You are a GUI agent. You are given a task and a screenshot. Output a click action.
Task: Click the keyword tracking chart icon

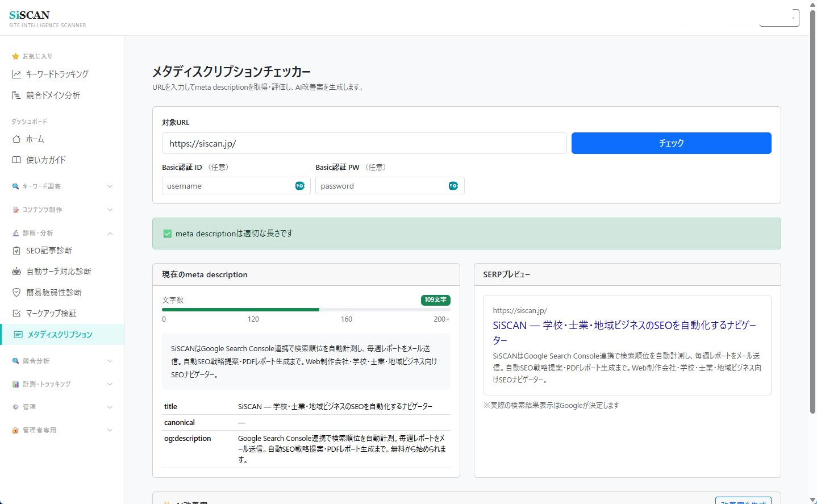(16, 74)
